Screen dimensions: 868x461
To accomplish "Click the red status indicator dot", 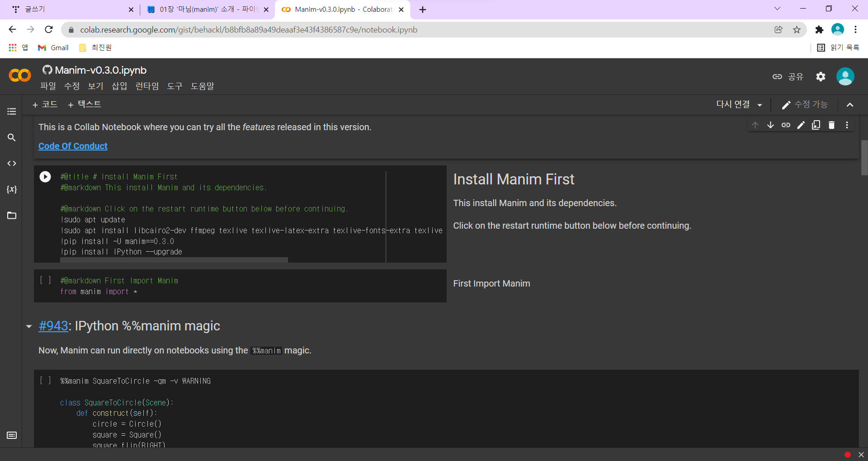I will (848, 455).
